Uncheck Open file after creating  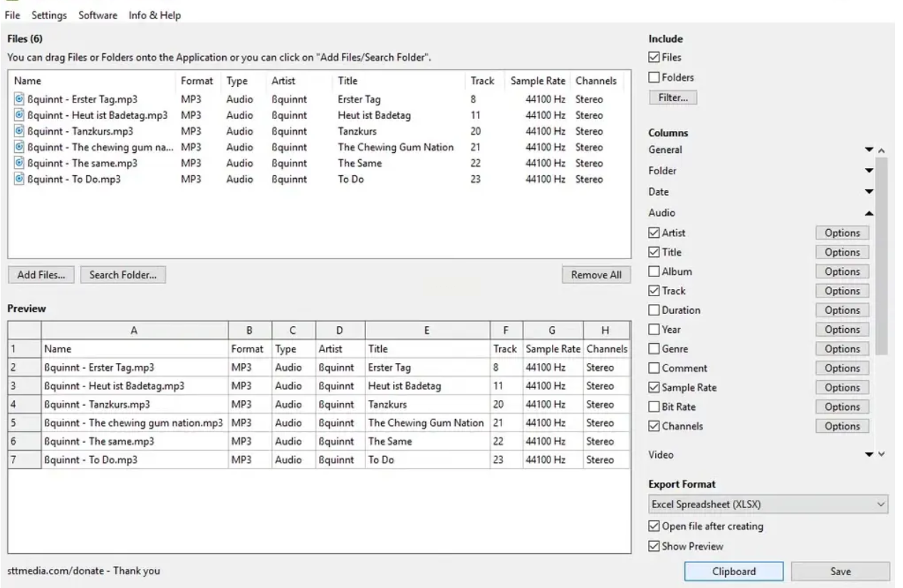[654, 527]
